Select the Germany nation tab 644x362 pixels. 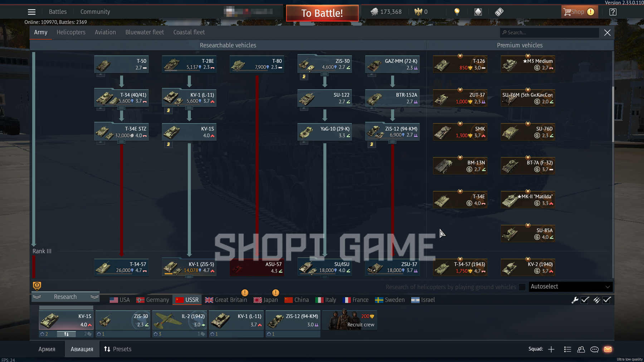point(153,300)
